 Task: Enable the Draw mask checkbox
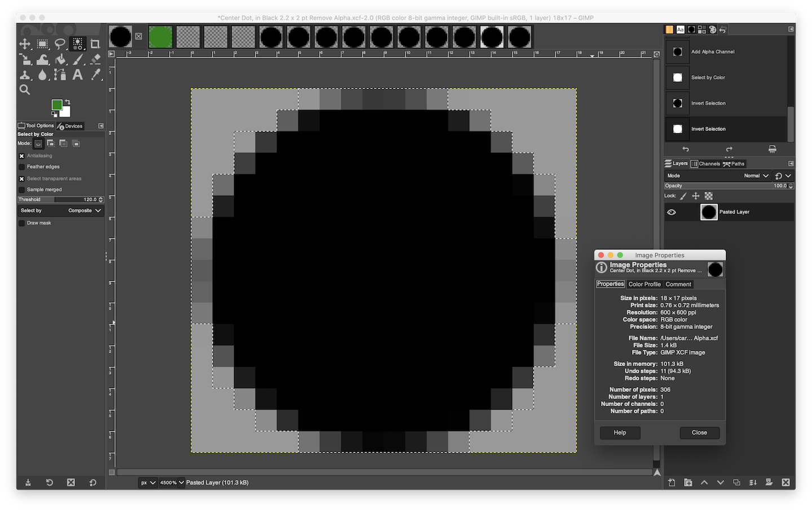[x=22, y=223]
